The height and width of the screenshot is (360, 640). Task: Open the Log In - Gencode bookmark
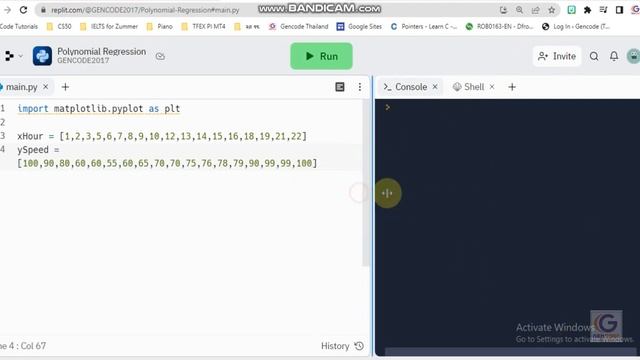pos(576,27)
